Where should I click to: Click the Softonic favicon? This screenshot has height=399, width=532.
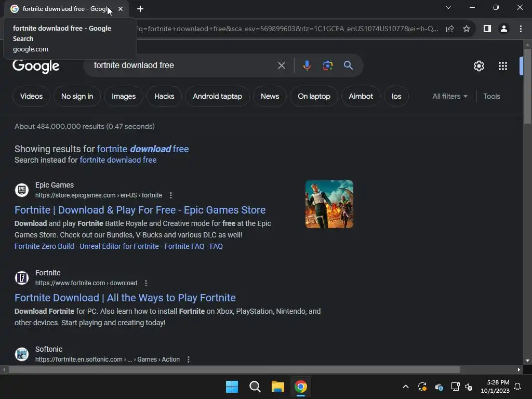click(x=22, y=354)
